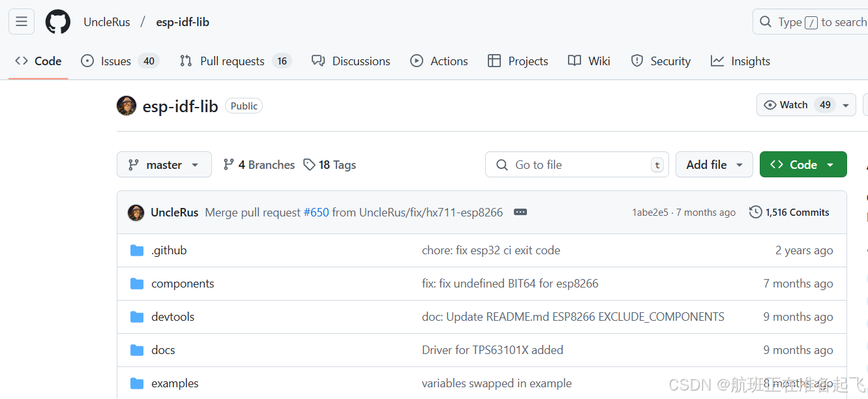
Task: Click the Public visibility badge
Action: (x=244, y=106)
